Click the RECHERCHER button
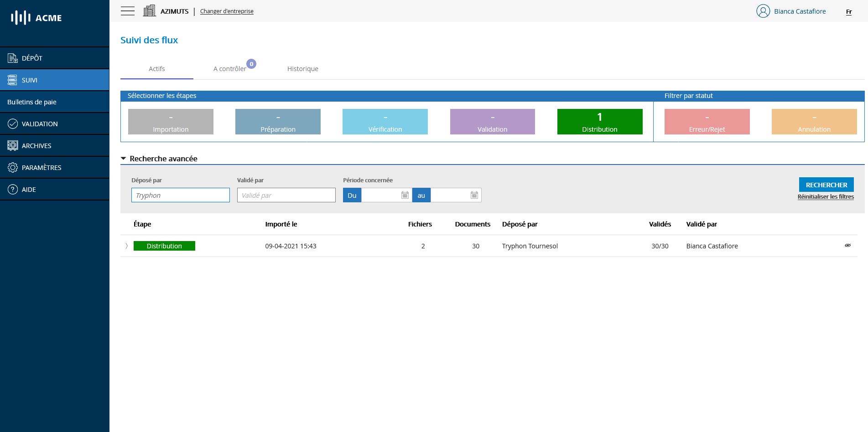The width and height of the screenshot is (868, 432). click(x=826, y=185)
